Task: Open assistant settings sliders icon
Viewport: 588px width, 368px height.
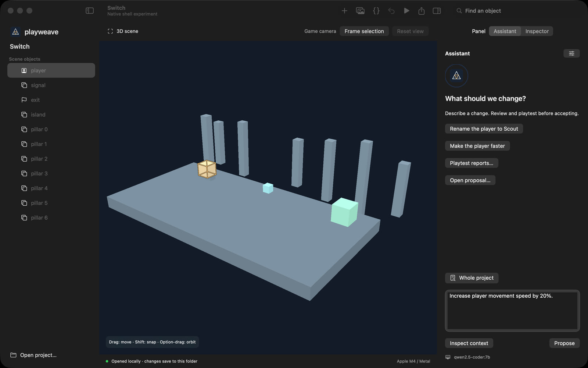Action: pos(571,53)
